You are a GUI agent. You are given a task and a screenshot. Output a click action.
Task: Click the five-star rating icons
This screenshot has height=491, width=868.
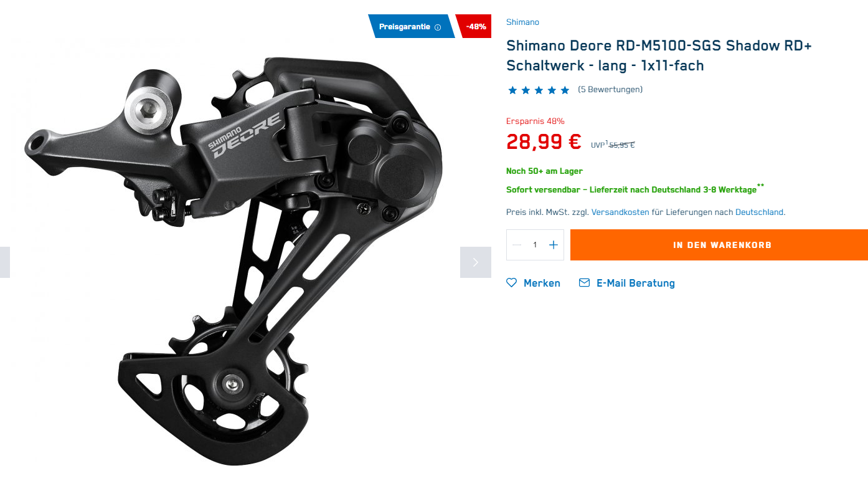click(539, 90)
